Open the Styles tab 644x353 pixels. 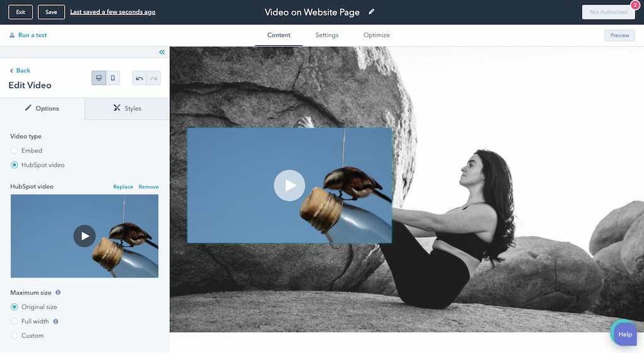(126, 108)
